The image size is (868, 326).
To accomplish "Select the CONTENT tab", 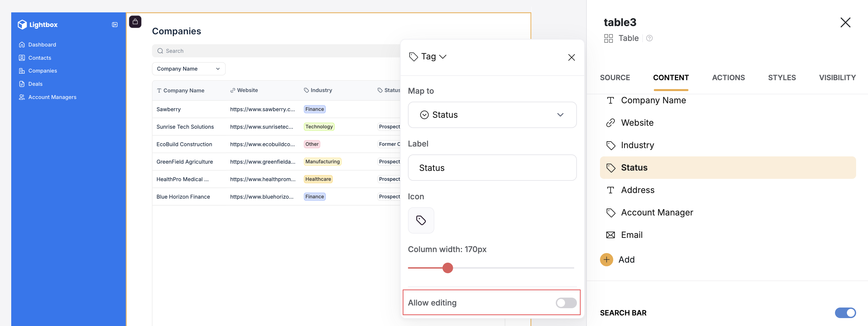I will coord(671,78).
